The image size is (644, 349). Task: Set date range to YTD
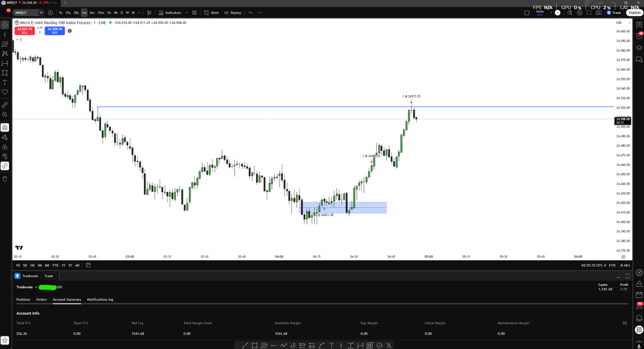point(55,265)
